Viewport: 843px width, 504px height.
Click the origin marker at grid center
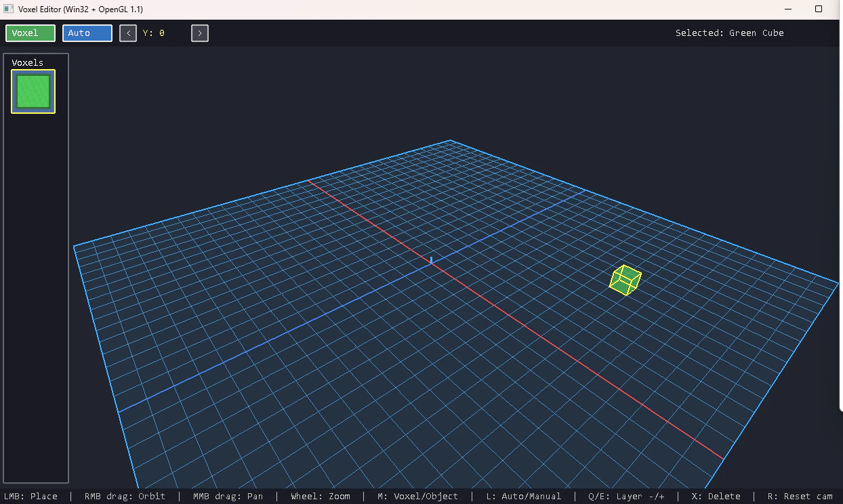(x=432, y=260)
